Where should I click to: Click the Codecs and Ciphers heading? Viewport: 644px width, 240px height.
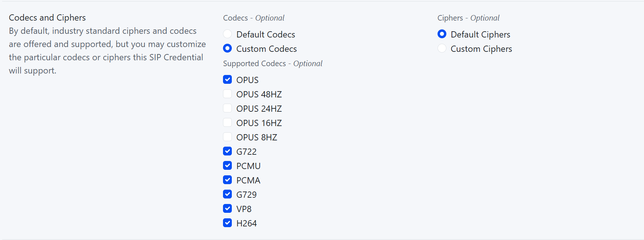[47, 18]
